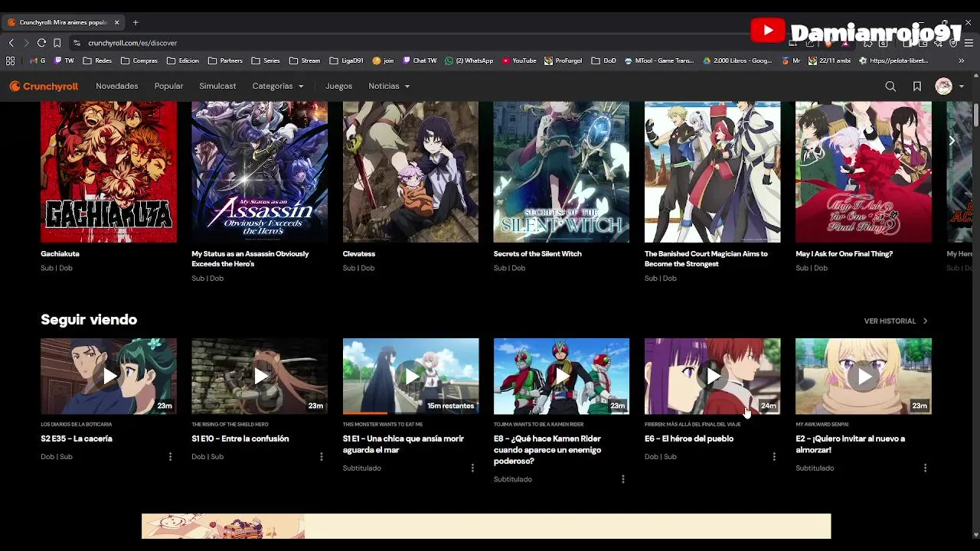Image resolution: width=980 pixels, height=551 pixels.
Task: Play the Kamen Rider E8 episode
Action: tap(561, 376)
